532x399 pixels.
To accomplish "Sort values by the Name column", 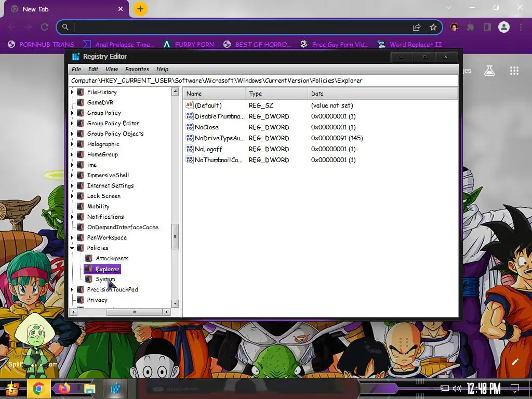I will [x=214, y=94].
